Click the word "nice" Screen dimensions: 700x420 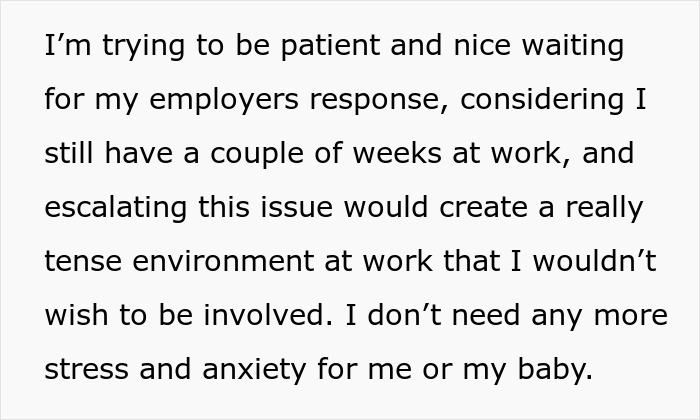point(481,48)
